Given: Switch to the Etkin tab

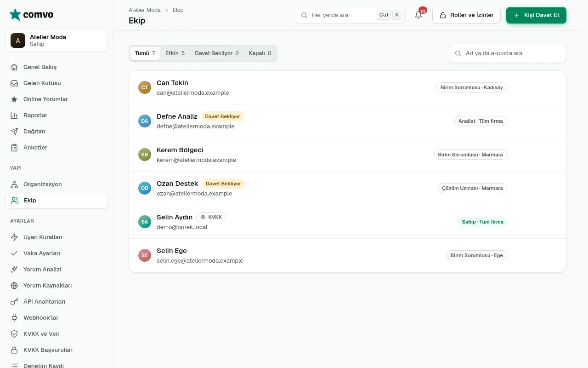Looking at the screenshot, I should (175, 53).
